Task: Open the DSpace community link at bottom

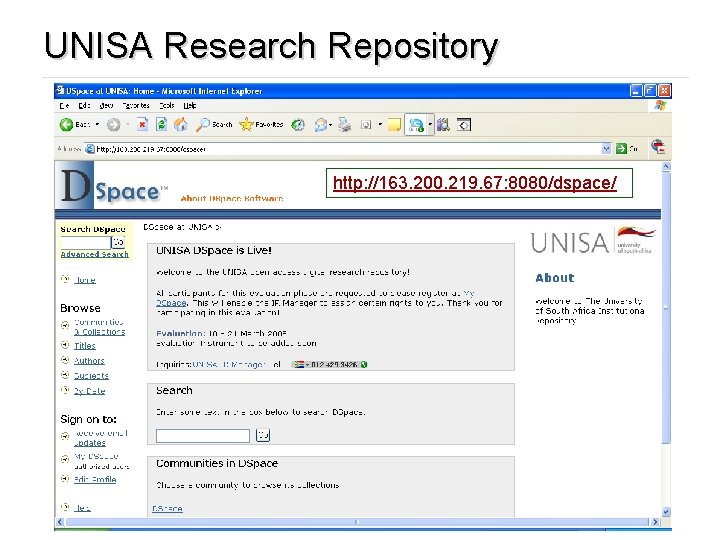Action: click(x=167, y=508)
